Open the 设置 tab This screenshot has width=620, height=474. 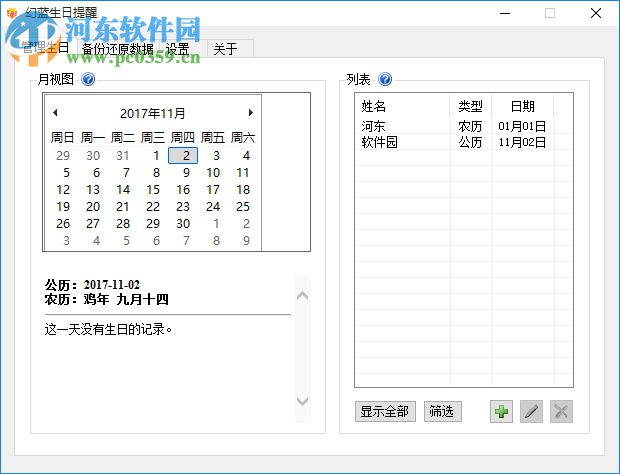pos(177,49)
